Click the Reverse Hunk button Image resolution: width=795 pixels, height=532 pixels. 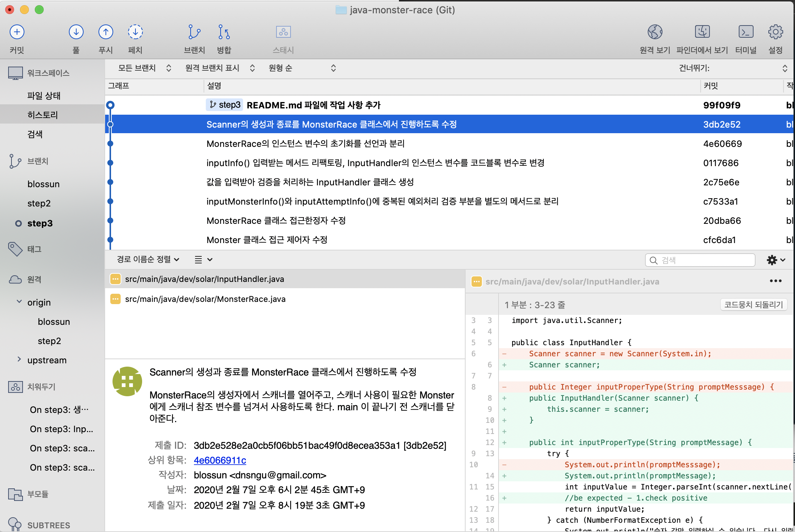tap(754, 304)
